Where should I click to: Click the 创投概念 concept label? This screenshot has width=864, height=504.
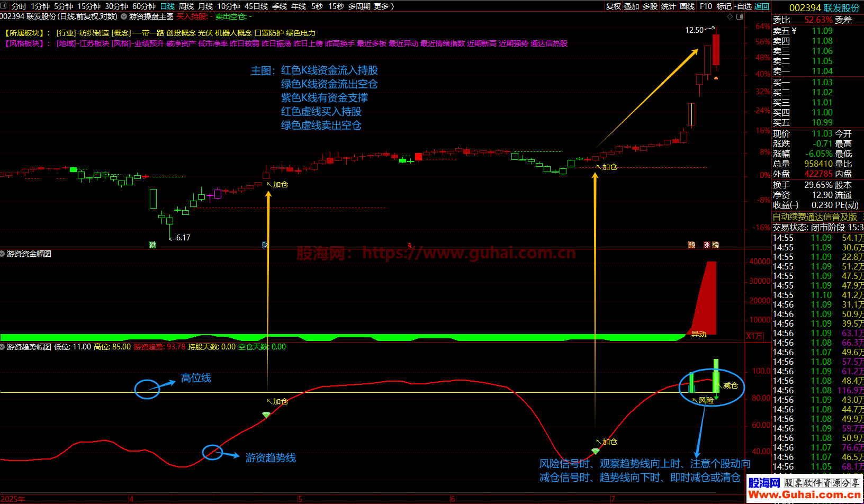pos(181,33)
